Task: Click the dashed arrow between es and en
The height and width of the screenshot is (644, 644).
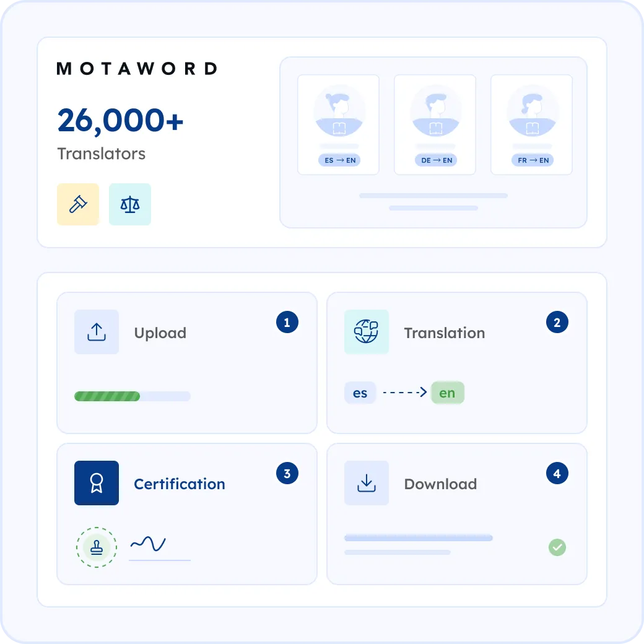Action: click(404, 393)
